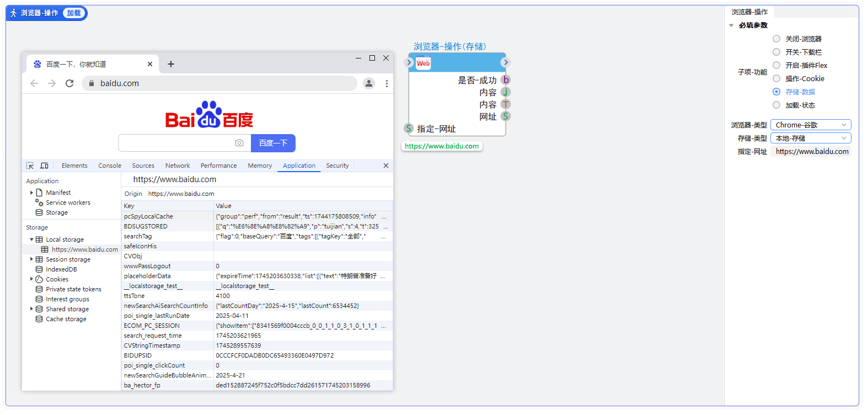Open the 存储-类型 dropdown
The height and width of the screenshot is (415, 868).
pos(810,138)
